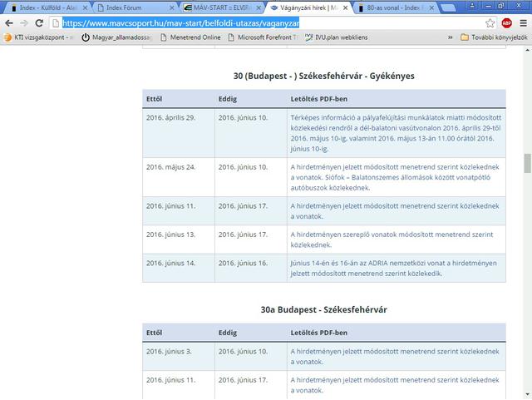Open the KTI vizsgaközpont bookmark
The height and width of the screenshot is (400, 532).
(x=39, y=37)
